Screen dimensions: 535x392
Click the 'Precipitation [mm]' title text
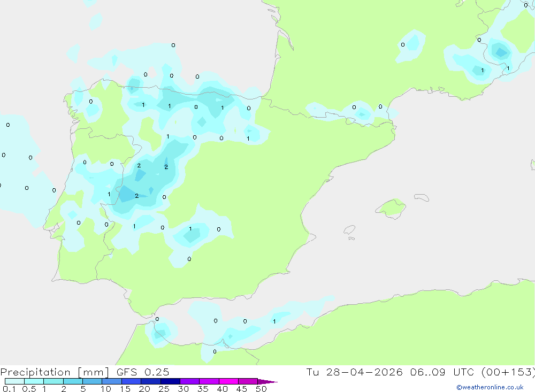click(55, 372)
